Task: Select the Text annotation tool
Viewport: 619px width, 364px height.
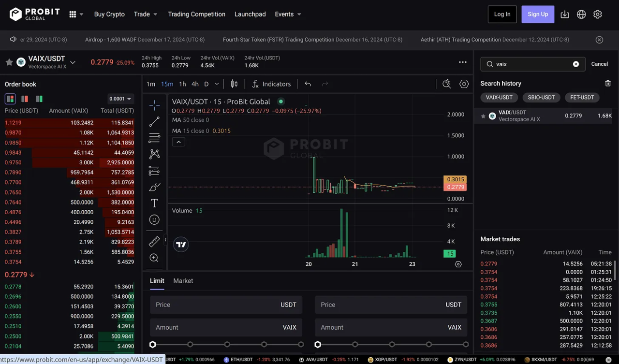Action: (x=154, y=203)
